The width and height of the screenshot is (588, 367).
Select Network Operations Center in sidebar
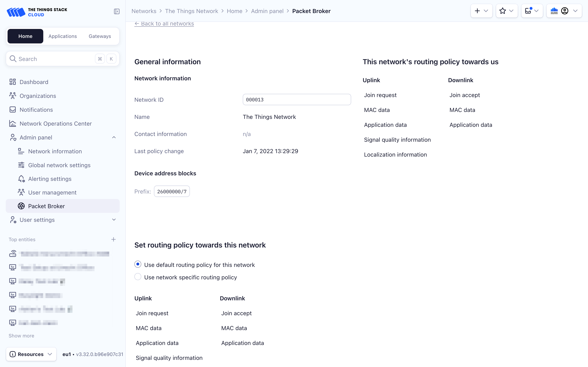55,124
